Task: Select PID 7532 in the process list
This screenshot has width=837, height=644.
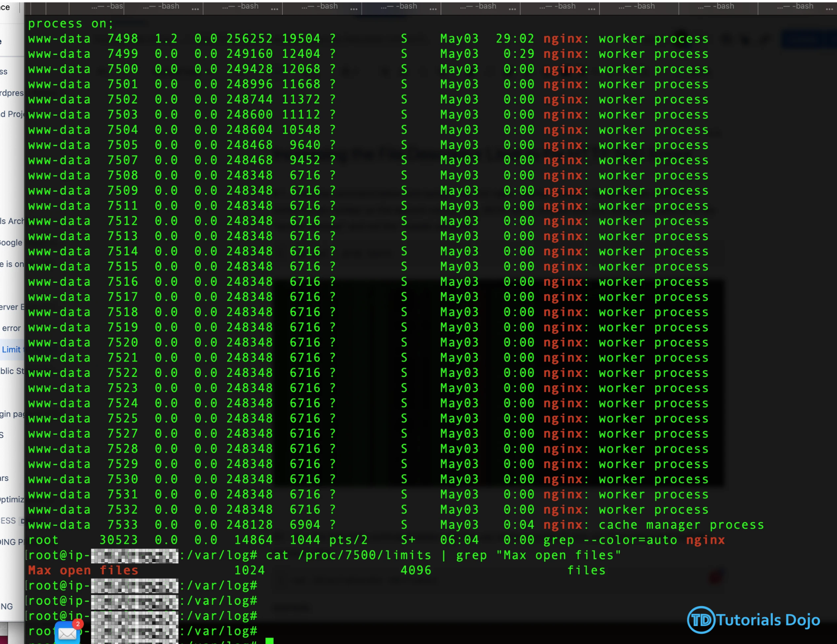Action: pyautogui.click(x=122, y=510)
